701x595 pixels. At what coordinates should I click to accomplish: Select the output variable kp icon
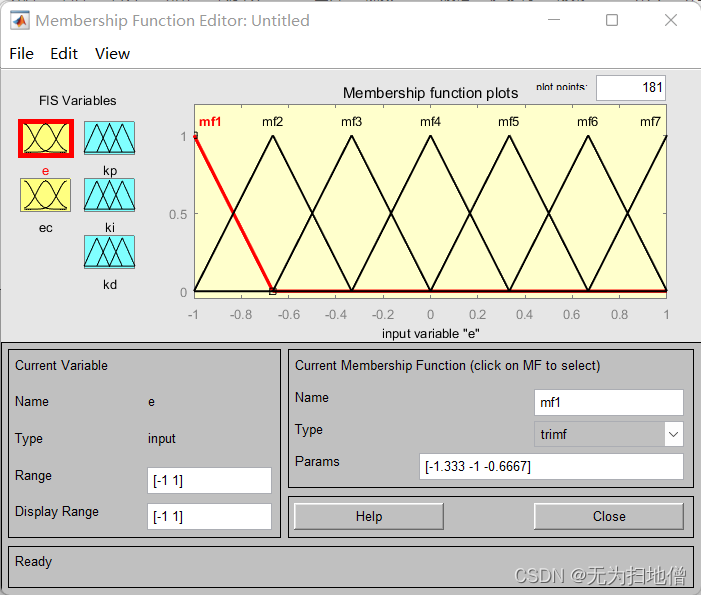click(x=110, y=138)
